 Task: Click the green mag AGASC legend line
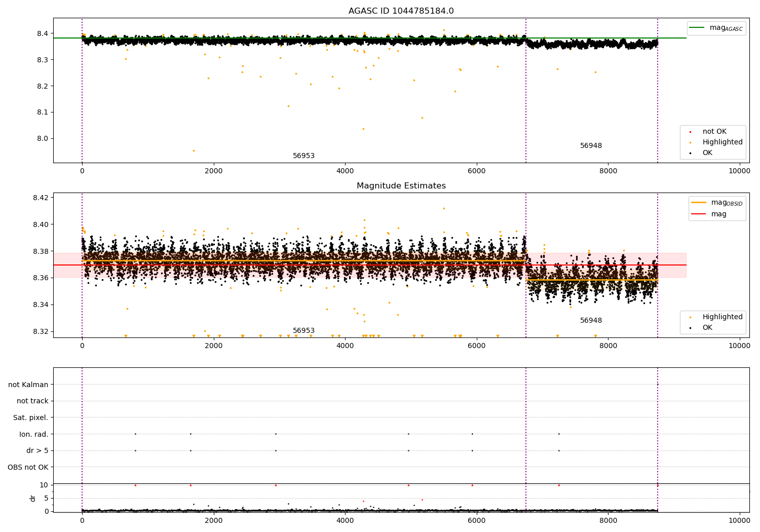coord(697,28)
